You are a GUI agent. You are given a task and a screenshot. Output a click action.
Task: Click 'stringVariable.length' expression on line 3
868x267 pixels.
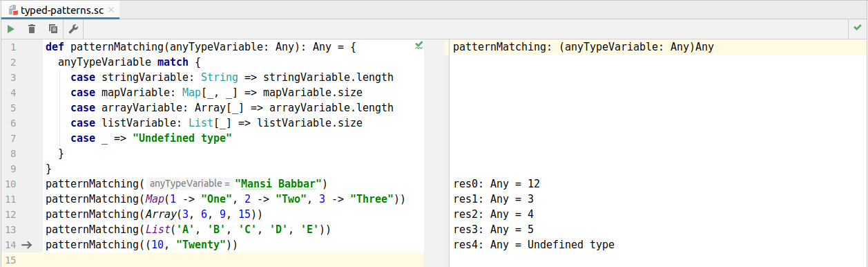tap(329, 77)
